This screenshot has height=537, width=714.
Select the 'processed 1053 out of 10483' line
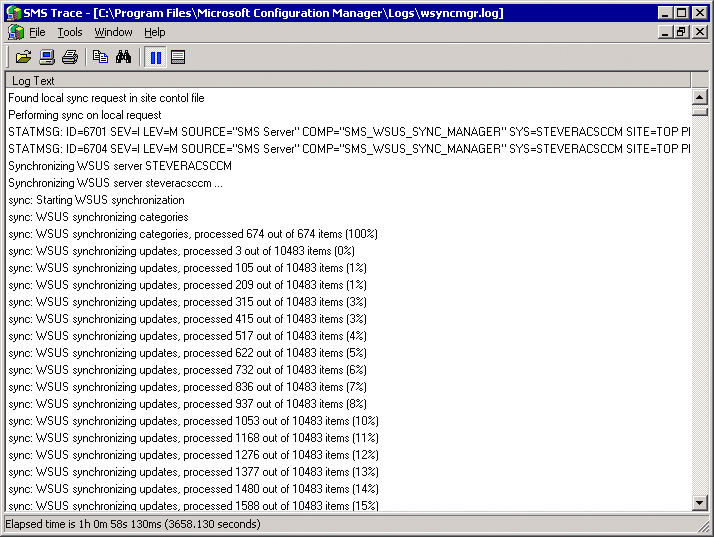click(x=348, y=421)
